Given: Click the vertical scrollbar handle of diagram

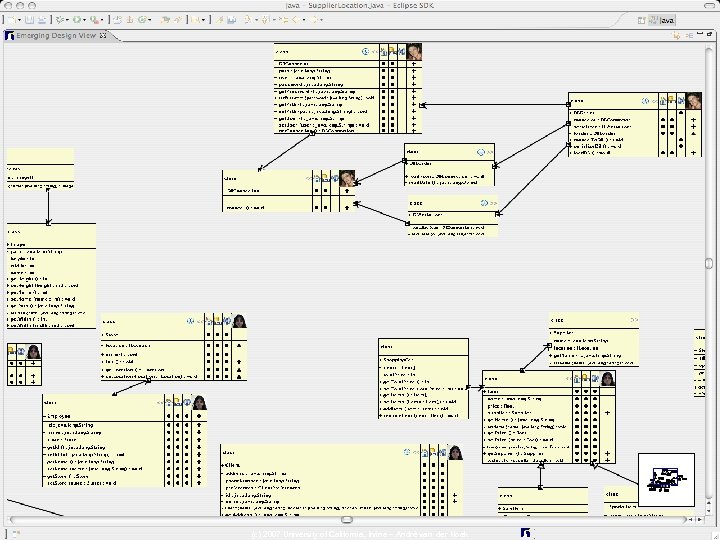Looking at the screenshot, I should point(709,263).
